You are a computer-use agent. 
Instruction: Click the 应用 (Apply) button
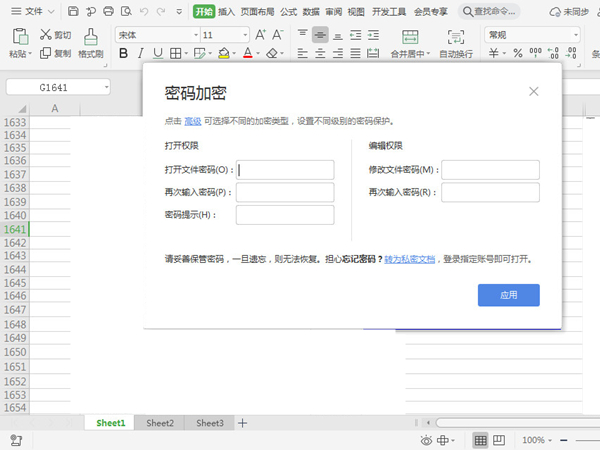508,295
